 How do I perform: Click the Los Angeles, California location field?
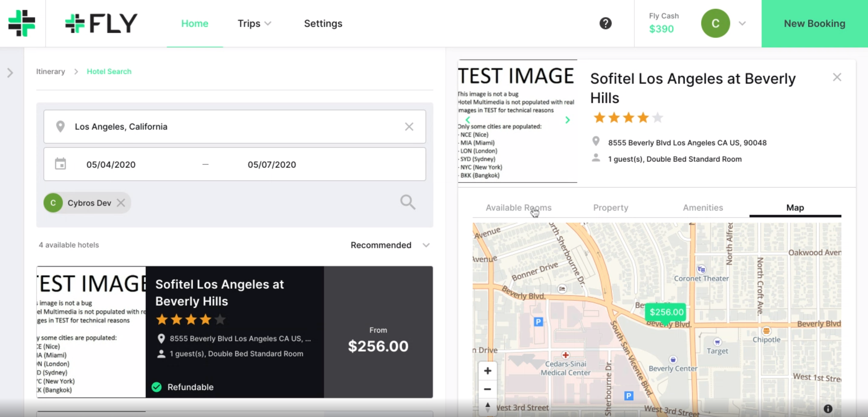[x=235, y=127]
